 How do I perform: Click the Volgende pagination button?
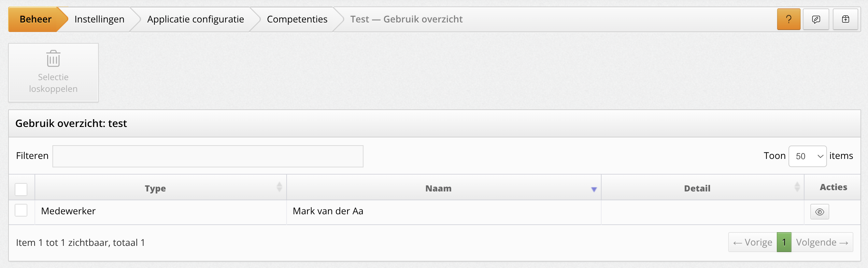point(822,242)
